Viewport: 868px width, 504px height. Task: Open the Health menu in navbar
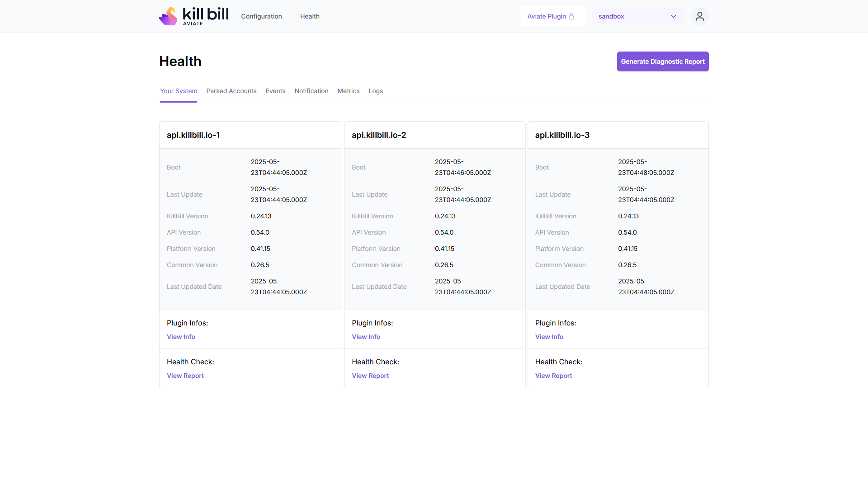[310, 16]
